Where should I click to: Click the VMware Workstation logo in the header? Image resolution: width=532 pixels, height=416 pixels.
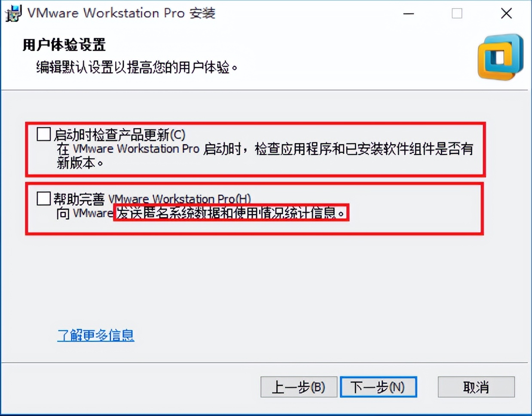[501, 57]
